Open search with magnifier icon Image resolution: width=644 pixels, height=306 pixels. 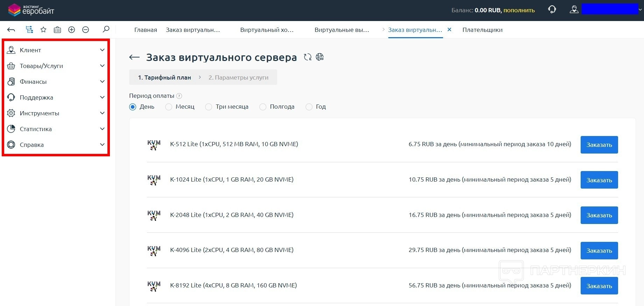106,29
